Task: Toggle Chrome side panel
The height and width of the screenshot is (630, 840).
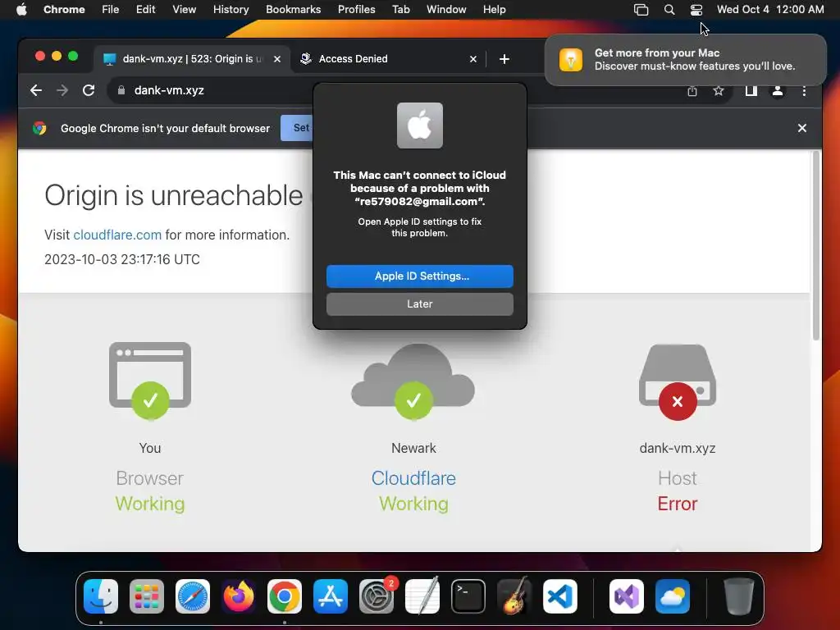Action: point(751,91)
